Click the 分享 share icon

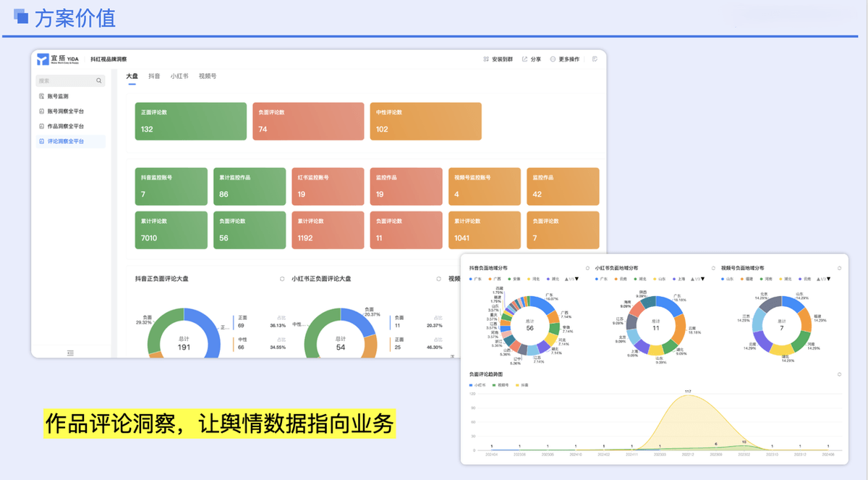(524, 59)
